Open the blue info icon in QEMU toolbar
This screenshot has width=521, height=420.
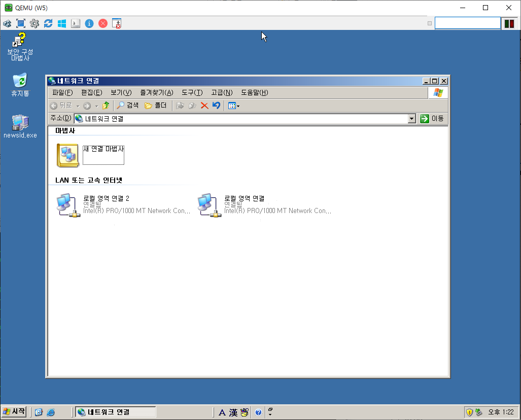click(89, 24)
